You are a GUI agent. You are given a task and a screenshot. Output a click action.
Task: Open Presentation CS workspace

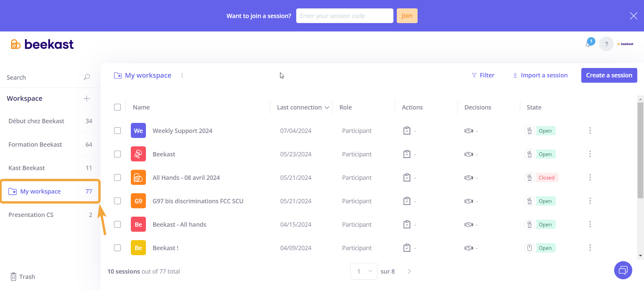[x=50, y=215]
